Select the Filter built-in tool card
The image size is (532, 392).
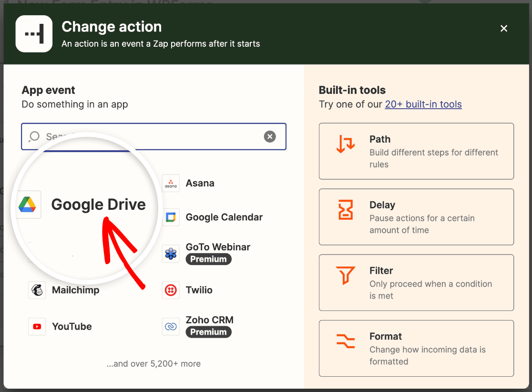pyautogui.click(x=416, y=282)
